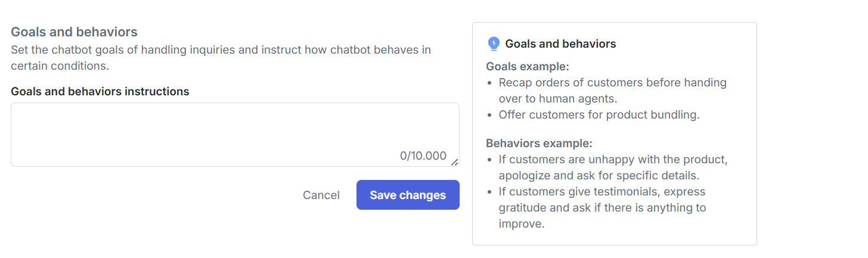Image resolution: width=868 pixels, height=258 pixels.
Task: Click the bullet dot before "Offer customers"
Action: 489,115
